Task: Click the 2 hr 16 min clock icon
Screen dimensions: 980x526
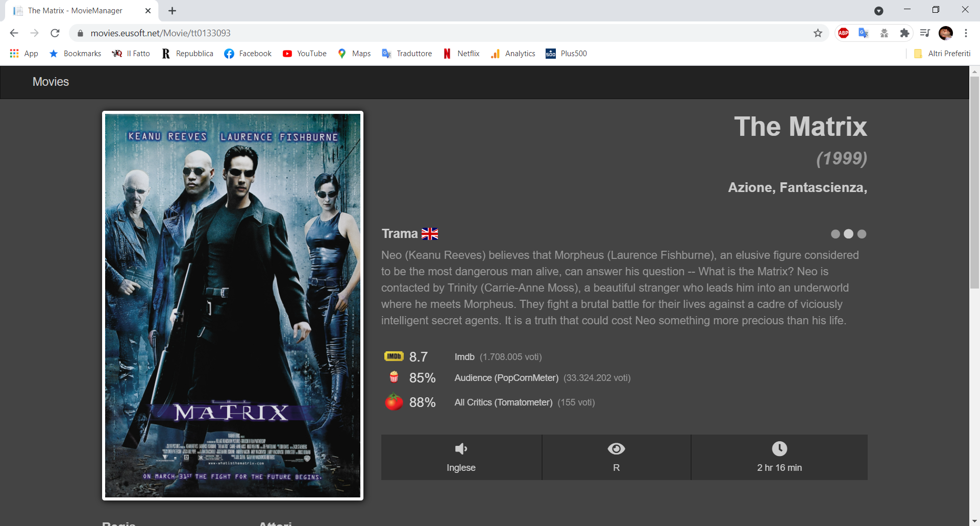Action: tap(779, 449)
